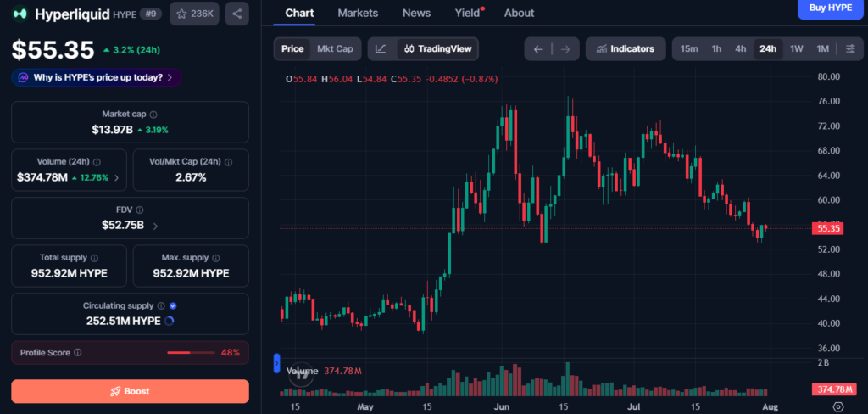Switch to the News tab
868x414 pixels.
[x=416, y=13]
